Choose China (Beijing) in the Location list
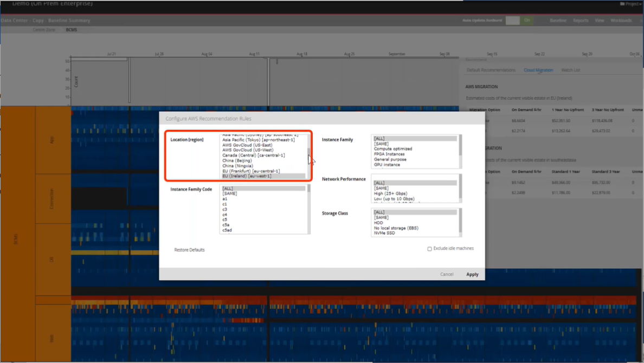 [237, 160]
